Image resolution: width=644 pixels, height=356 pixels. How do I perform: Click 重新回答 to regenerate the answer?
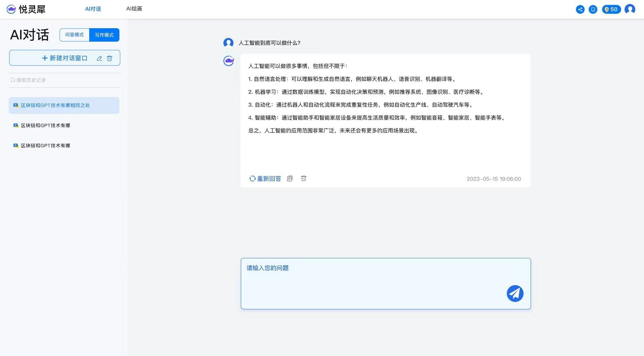(265, 178)
